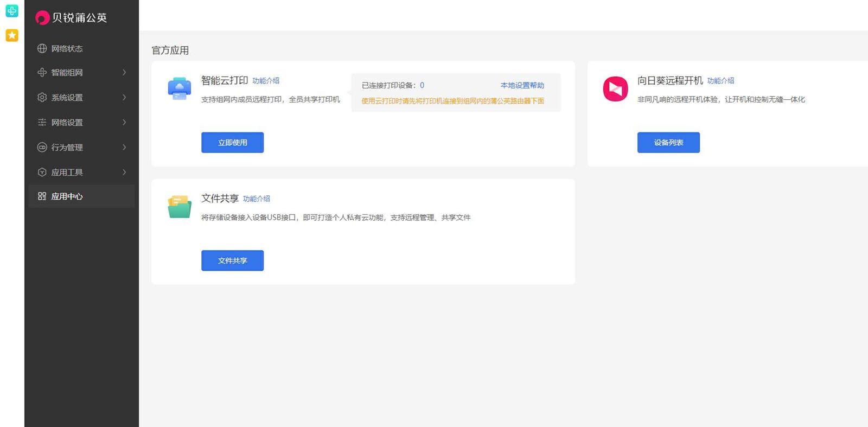Click the teal plus icon at far left
Image resolution: width=868 pixels, height=427 pixels.
12,11
